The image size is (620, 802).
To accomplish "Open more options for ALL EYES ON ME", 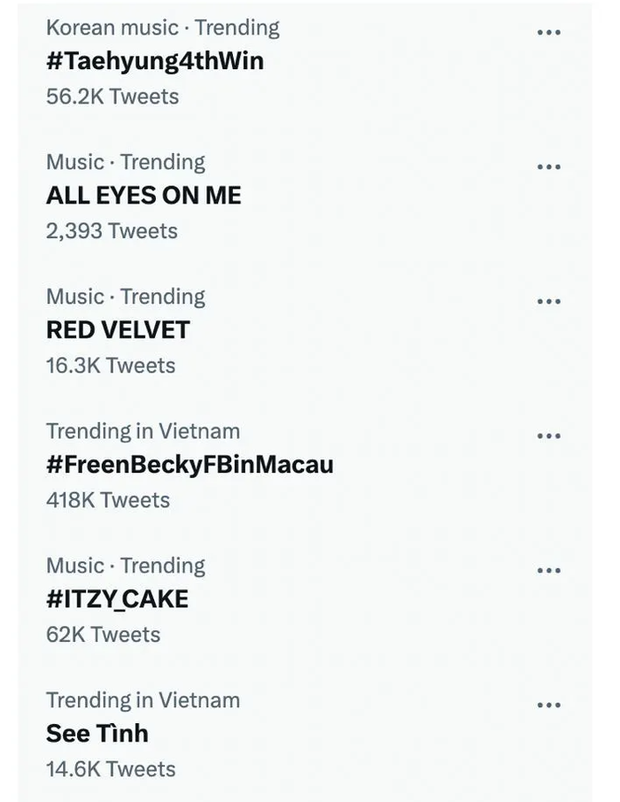I will pos(548,167).
